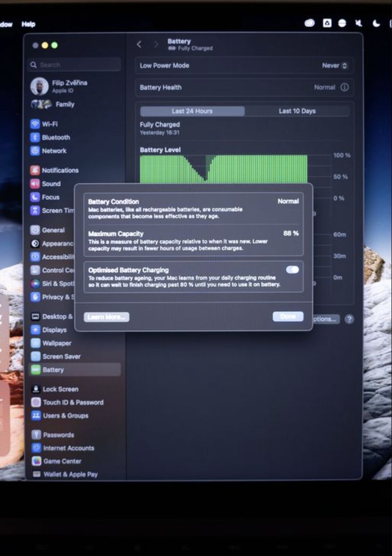Open the Family sharing row
Viewport: 392px width, 556px height.
coord(53,104)
